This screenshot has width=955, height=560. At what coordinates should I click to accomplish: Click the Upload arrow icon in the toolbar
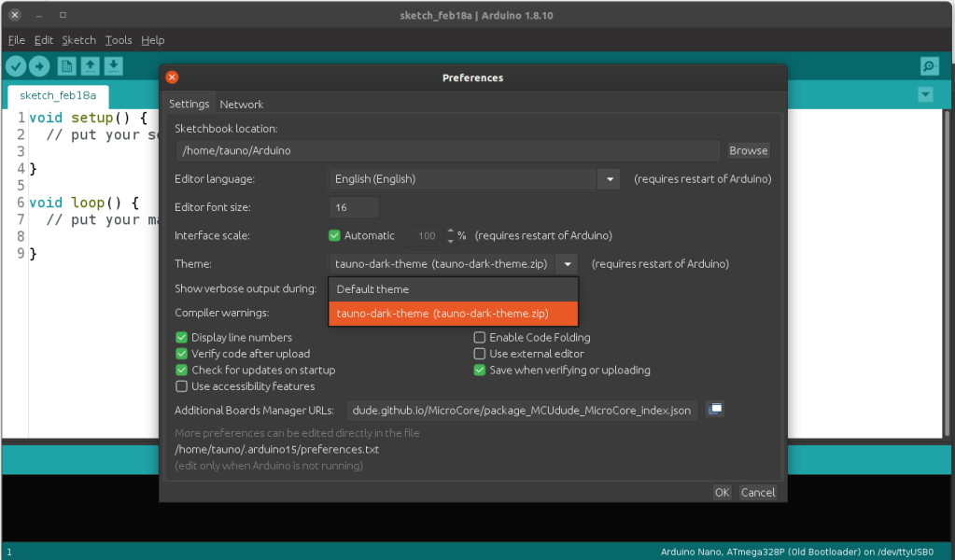39,66
